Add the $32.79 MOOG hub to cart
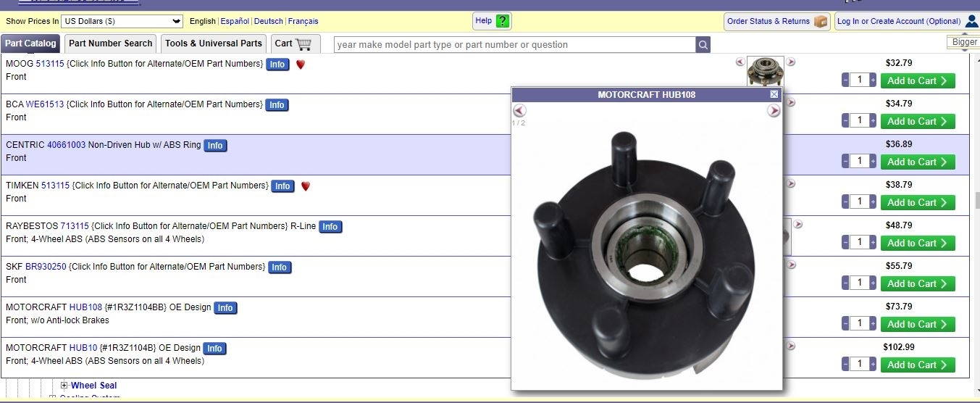 pos(918,80)
